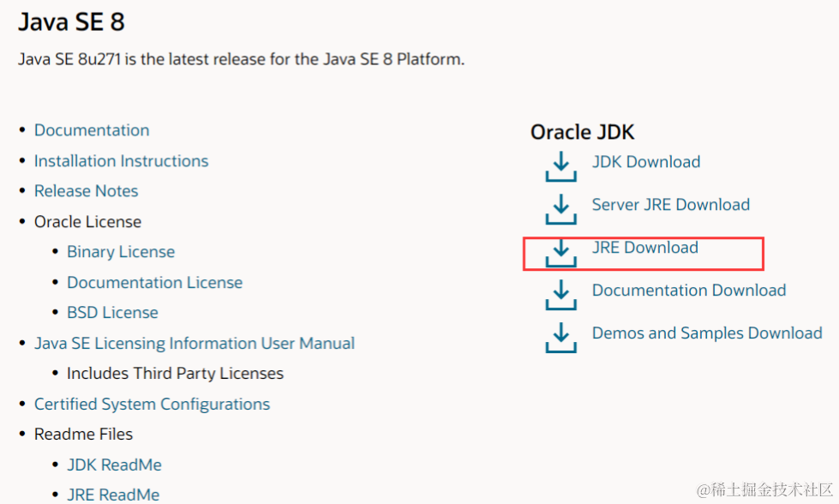Click the Oracle License list item text

[87, 221]
